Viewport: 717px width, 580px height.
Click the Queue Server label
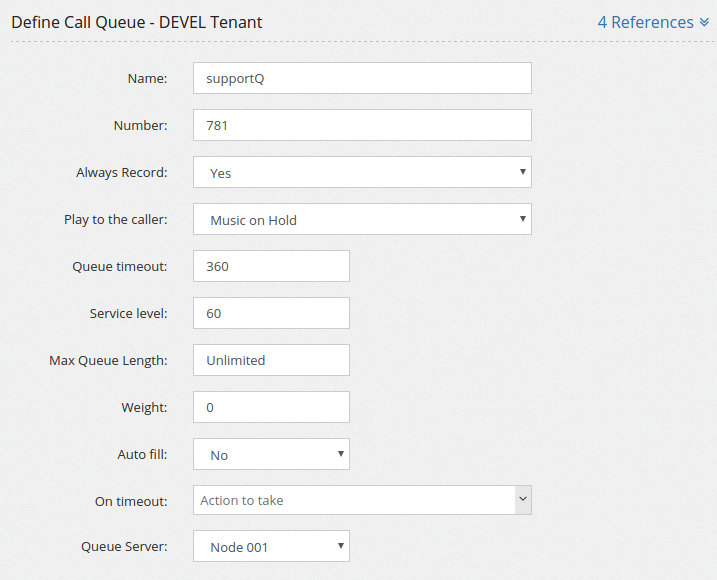124,546
